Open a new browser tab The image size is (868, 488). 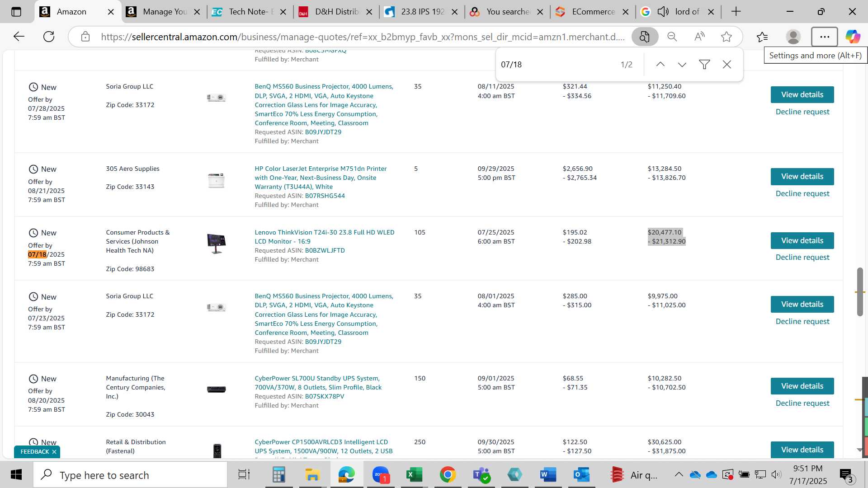[736, 12]
